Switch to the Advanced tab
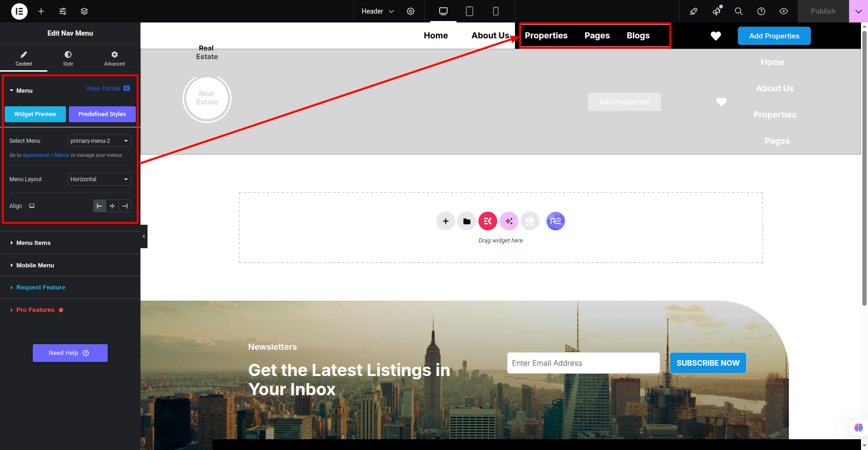The image size is (868, 450). coord(114,59)
